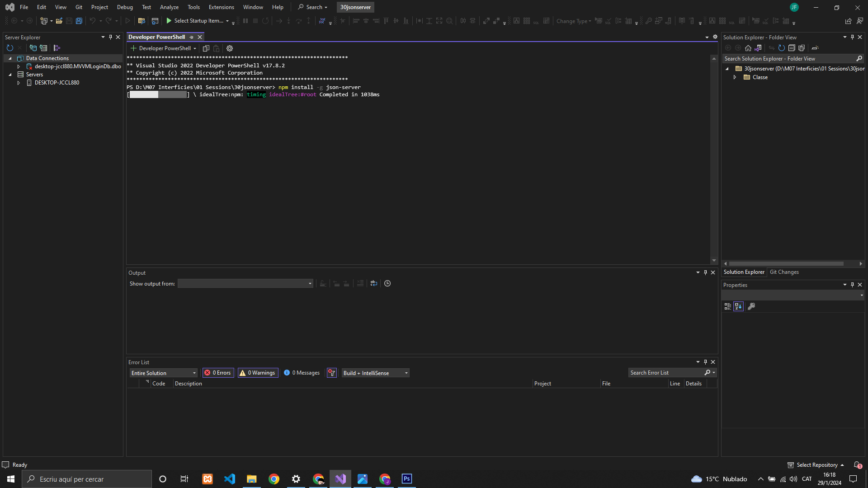Click the Copy icon in the terminal toolbar
Viewport: 868px width, 488px height.
tap(206, 48)
